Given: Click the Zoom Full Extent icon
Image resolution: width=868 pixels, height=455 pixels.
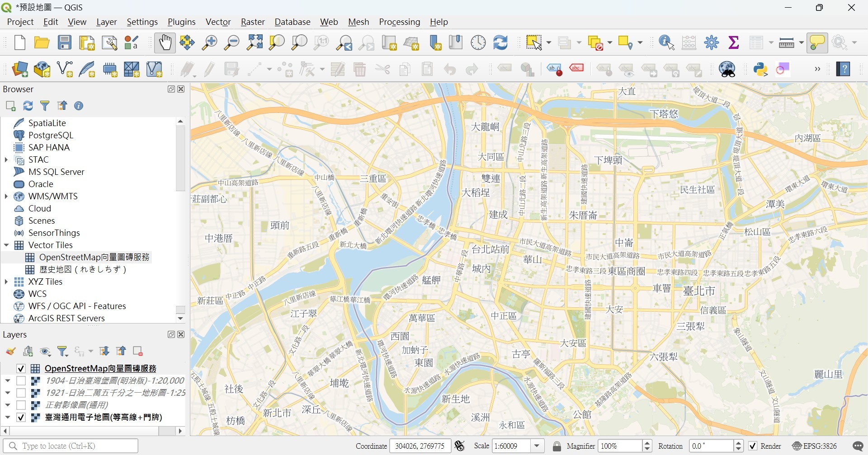Looking at the screenshot, I should [254, 42].
